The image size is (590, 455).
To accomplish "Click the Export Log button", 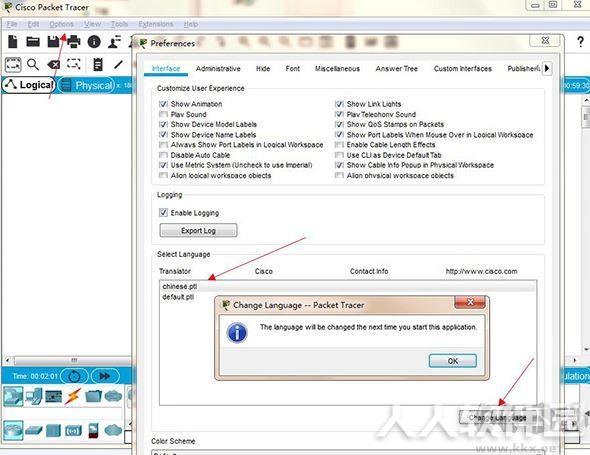I will click(x=198, y=230).
